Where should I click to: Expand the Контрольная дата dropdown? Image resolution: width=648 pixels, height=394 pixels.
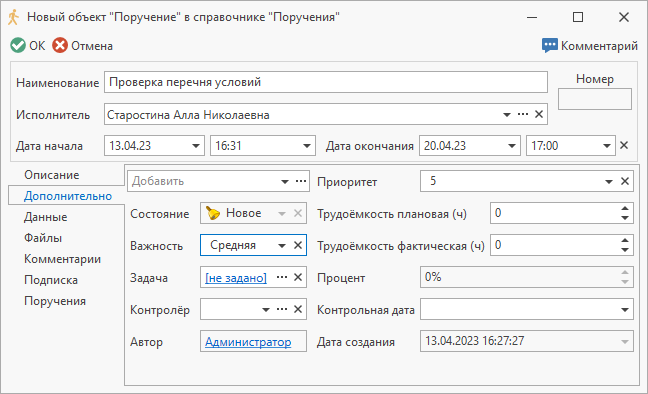[x=625, y=310]
